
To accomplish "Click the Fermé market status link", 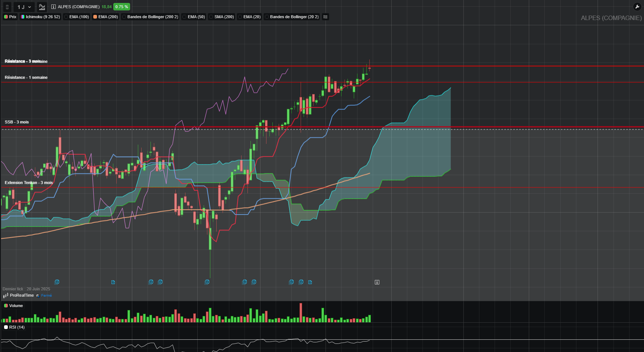I will (46, 296).
